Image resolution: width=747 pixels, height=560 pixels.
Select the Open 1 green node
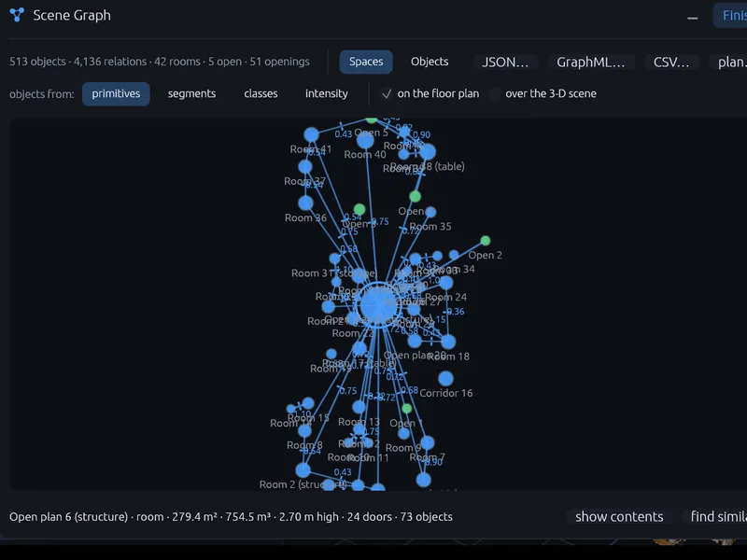pyautogui.click(x=406, y=409)
